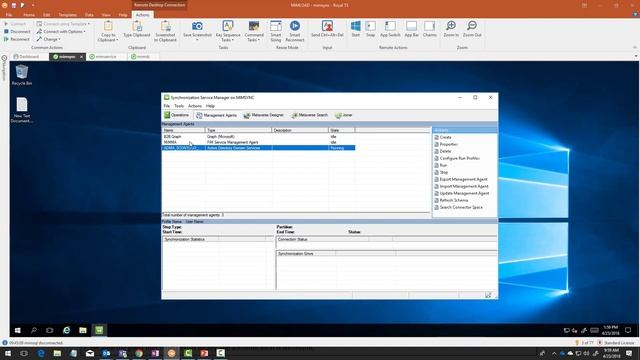Open remote taskbar File Explorer icon

82,330
